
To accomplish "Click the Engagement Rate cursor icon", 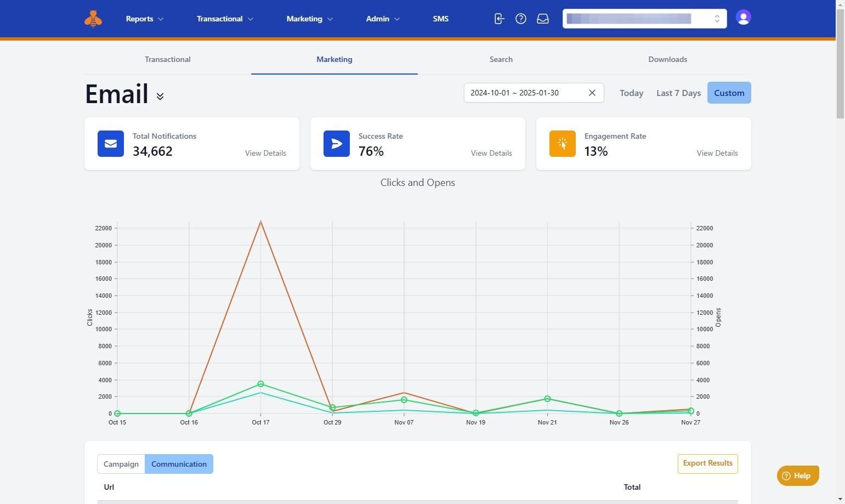I will (x=563, y=144).
